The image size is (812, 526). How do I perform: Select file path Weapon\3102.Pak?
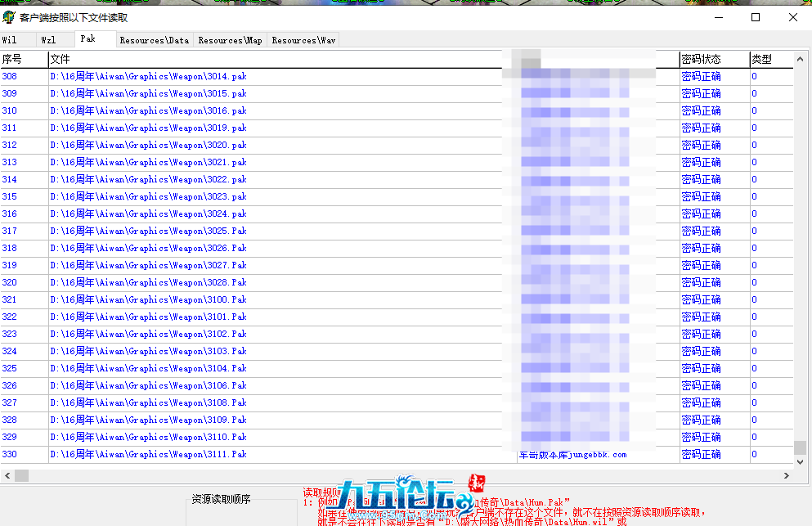coord(148,335)
